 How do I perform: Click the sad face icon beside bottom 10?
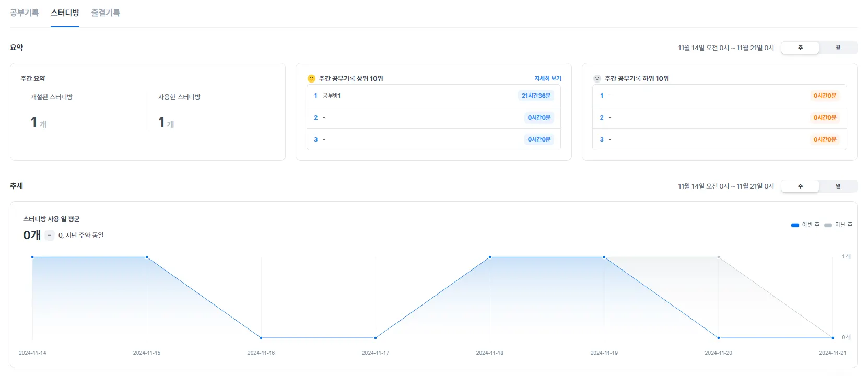[x=597, y=78]
